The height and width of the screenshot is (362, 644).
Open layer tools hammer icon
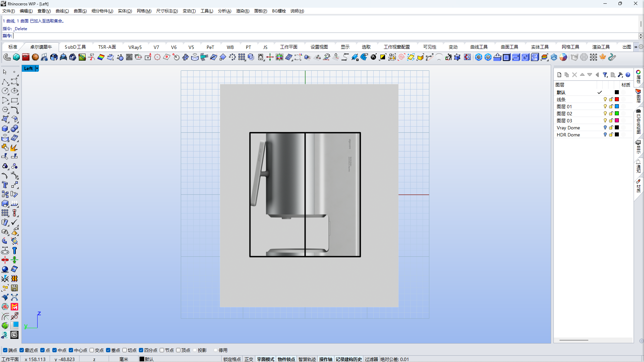[x=620, y=75]
